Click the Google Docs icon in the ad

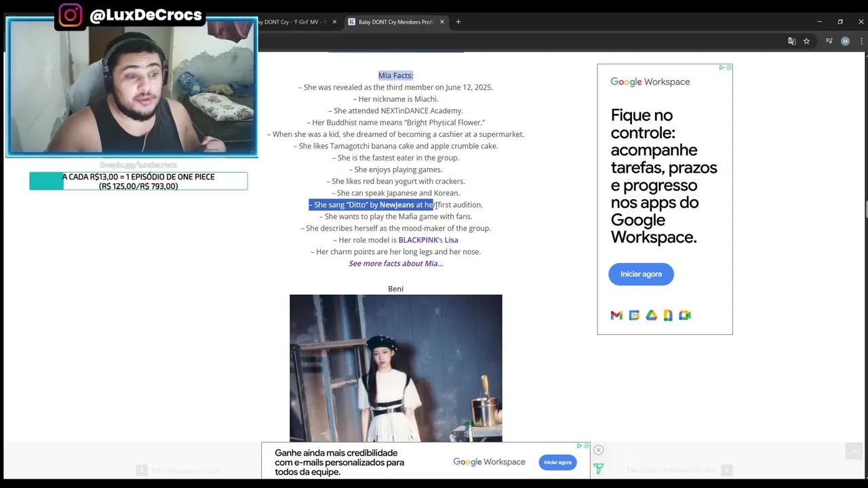668,315
